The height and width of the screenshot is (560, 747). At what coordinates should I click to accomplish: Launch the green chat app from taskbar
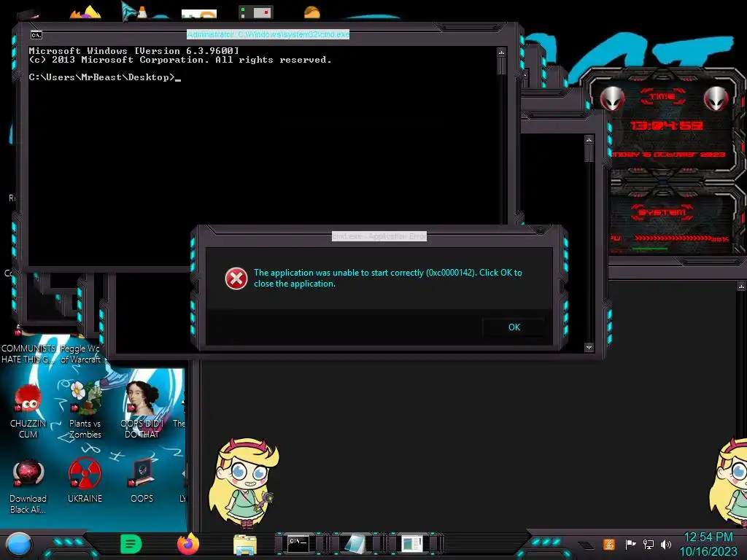(131, 544)
